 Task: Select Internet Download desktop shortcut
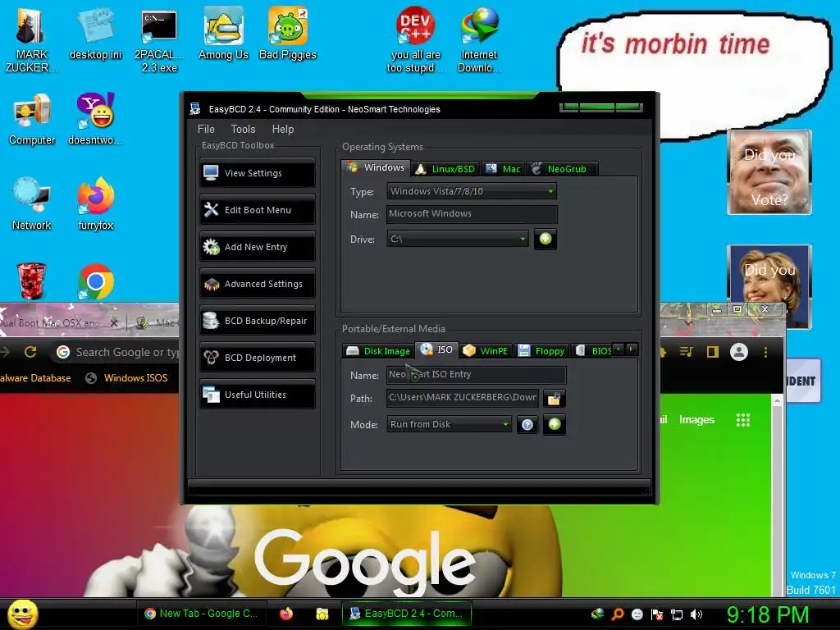[x=479, y=41]
